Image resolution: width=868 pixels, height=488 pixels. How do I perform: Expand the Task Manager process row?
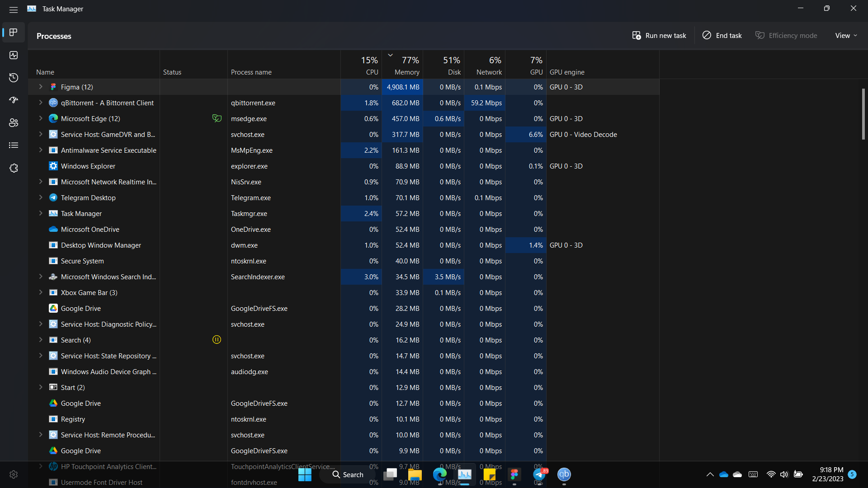click(x=41, y=213)
